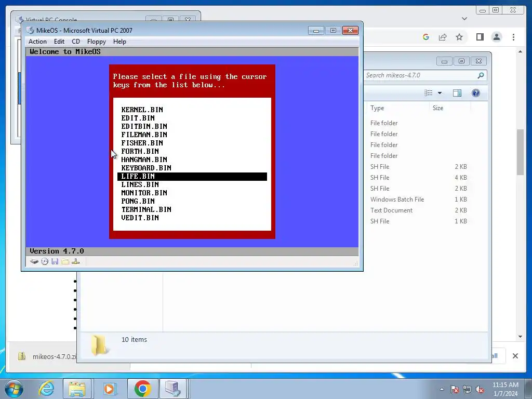Screen dimensions: 532x399
Task: Open the Help menu in Virtual PC
Action: point(119,42)
